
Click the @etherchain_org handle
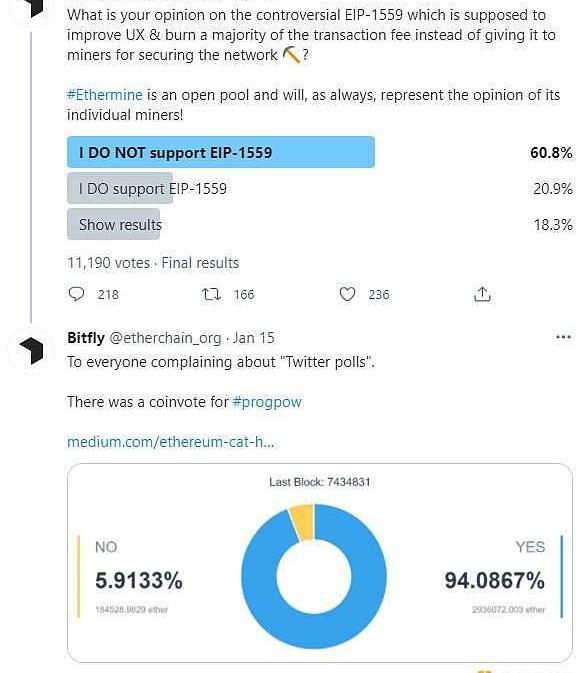[166, 338]
